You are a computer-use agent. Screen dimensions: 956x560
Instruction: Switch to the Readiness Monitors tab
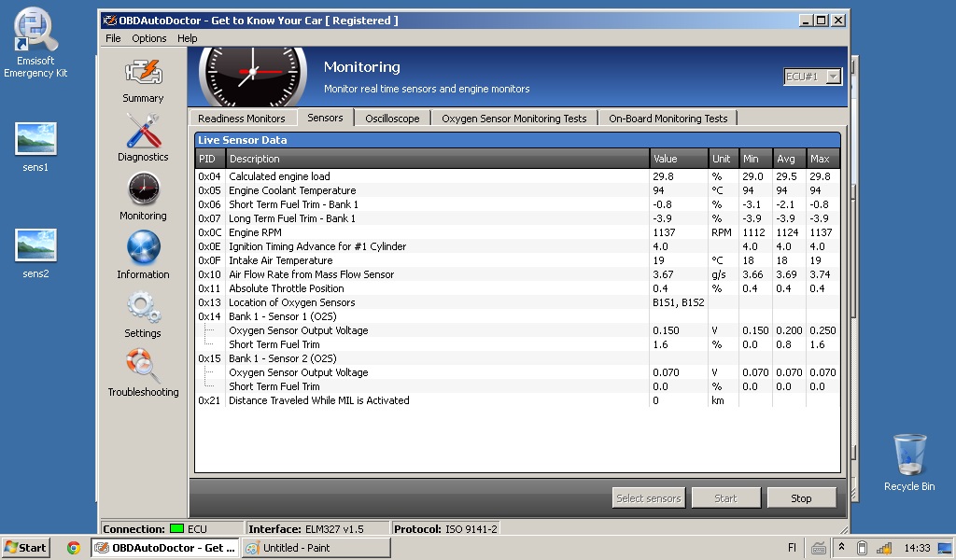(242, 119)
